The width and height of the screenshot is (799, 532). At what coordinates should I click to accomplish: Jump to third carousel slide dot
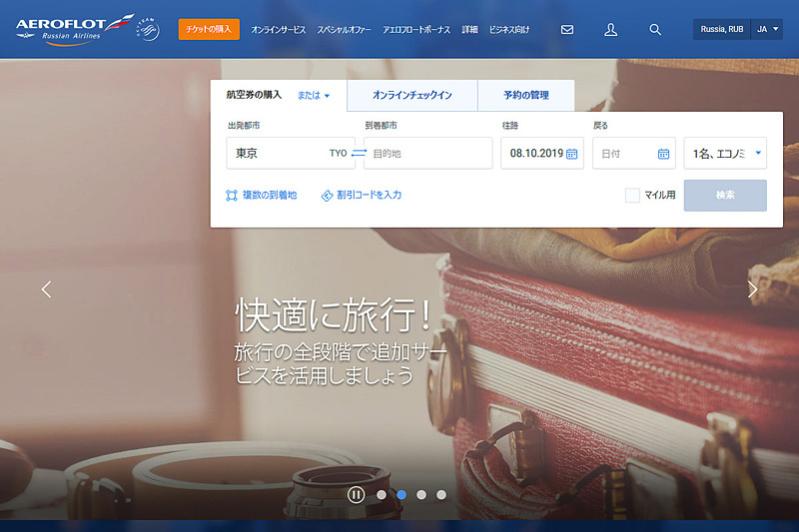point(421,494)
